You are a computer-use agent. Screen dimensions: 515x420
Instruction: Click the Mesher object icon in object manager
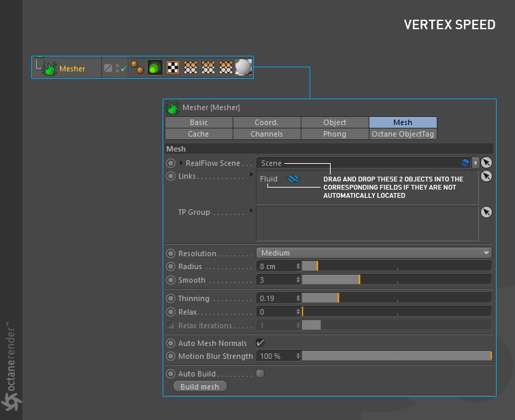coord(49,68)
